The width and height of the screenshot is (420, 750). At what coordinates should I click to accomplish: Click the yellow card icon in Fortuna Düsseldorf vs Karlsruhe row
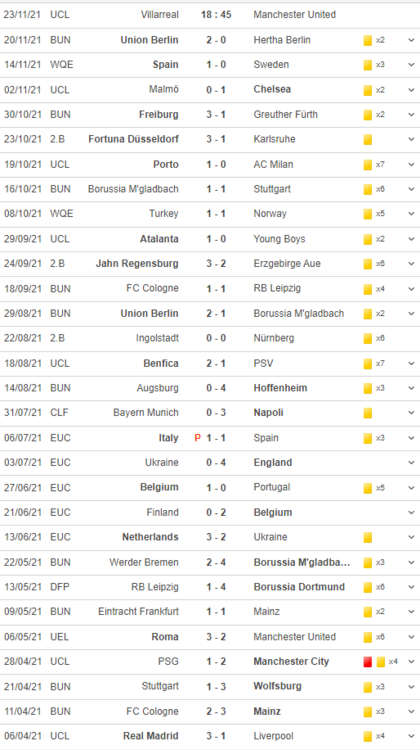pos(367,140)
